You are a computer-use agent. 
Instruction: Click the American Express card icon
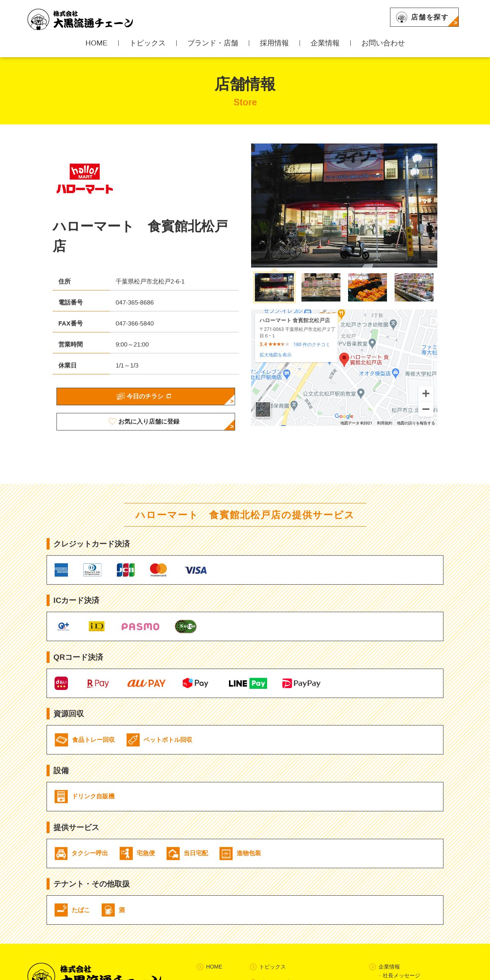pyautogui.click(x=61, y=570)
